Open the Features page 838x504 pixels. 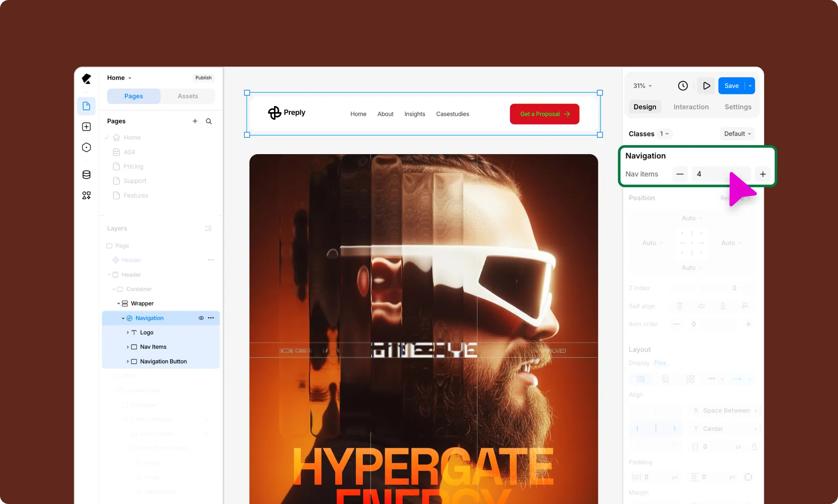click(x=136, y=195)
